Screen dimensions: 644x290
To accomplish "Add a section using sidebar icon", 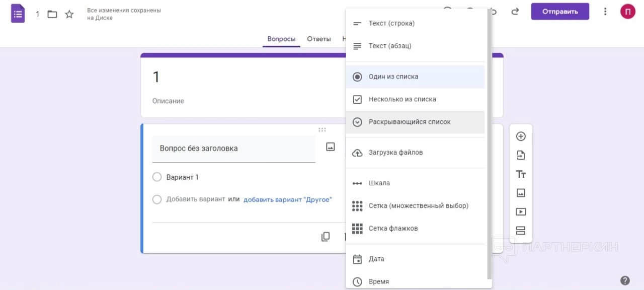I will (x=521, y=231).
